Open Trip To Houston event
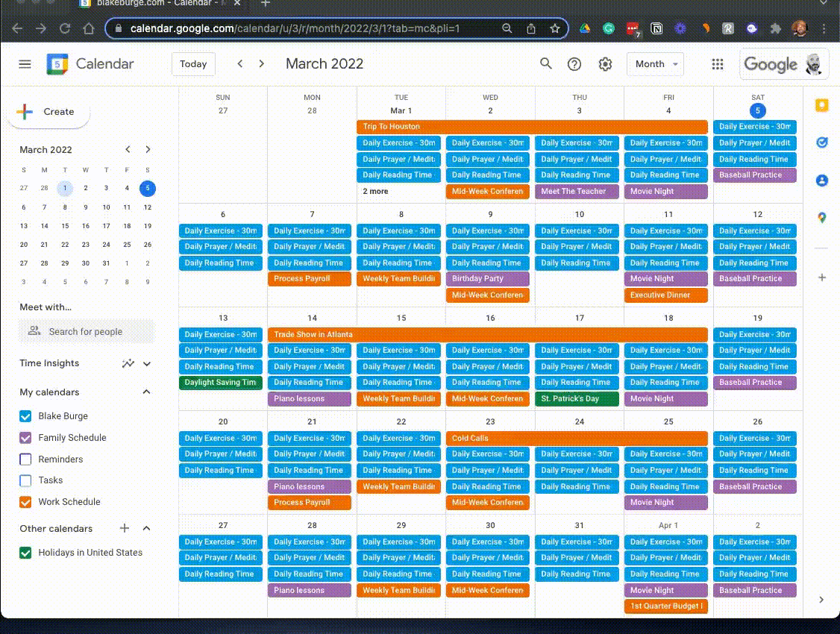Screen dimensions: 840x634 (x=532, y=127)
